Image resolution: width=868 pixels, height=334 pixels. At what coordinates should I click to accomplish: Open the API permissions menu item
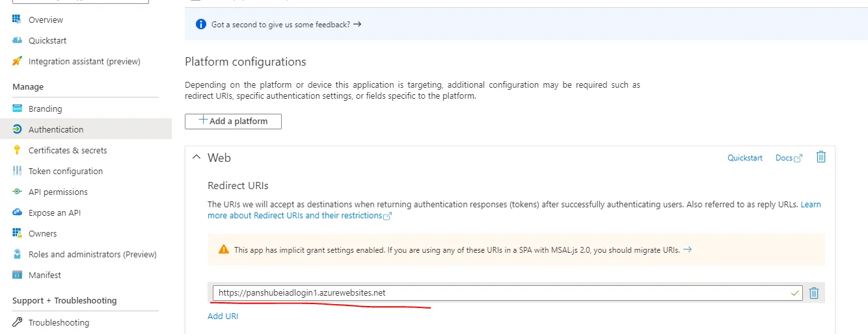coord(58,192)
